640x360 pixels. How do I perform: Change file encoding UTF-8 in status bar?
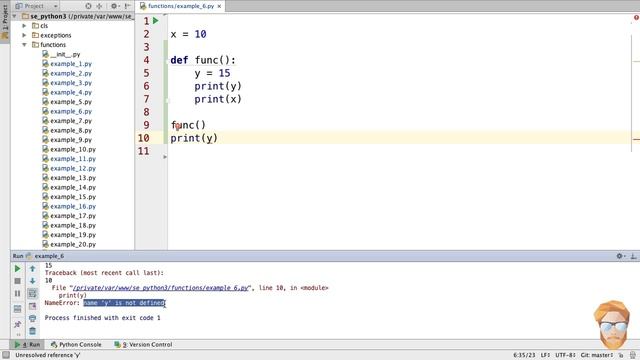click(x=565, y=355)
